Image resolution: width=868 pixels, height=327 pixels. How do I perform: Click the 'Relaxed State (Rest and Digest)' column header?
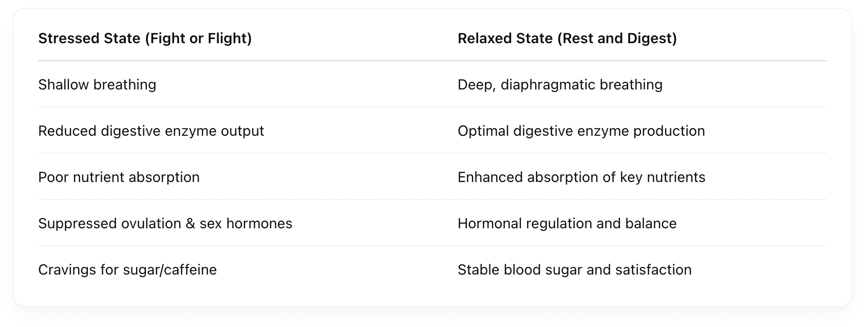(567, 39)
